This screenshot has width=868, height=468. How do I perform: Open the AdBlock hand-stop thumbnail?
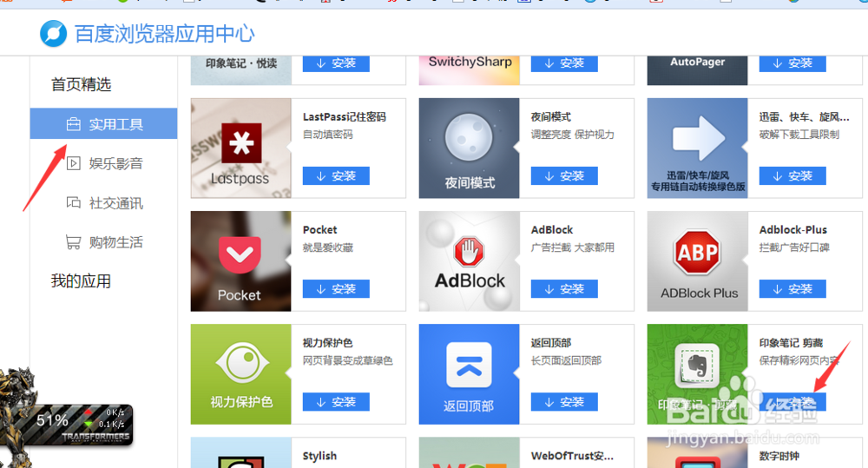click(469, 261)
